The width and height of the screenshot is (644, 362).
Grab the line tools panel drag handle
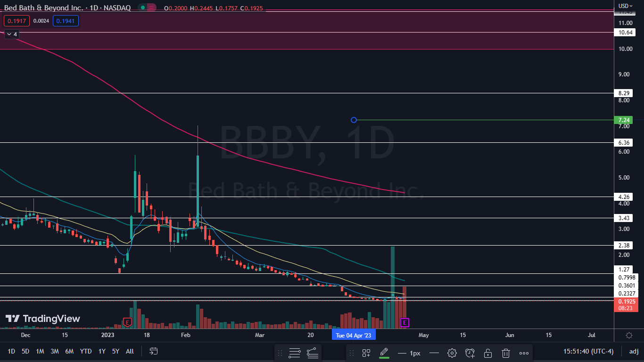(x=280, y=353)
